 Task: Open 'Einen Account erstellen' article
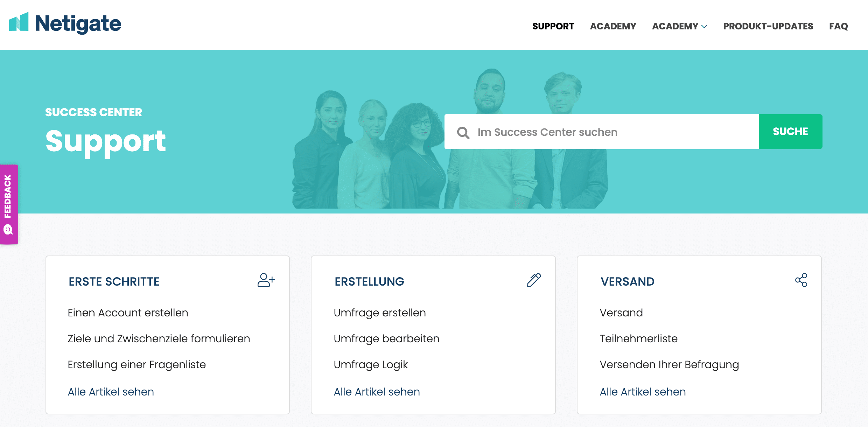click(x=128, y=313)
